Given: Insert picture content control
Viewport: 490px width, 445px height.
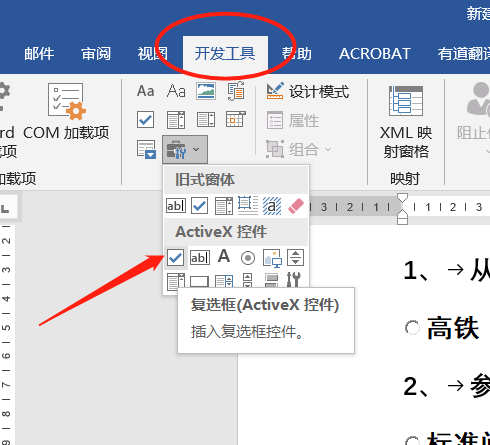Looking at the screenshot, I should pos(206,91).
